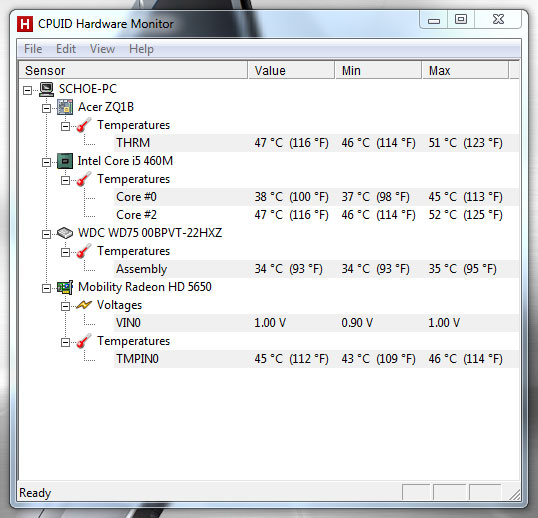Collapse the Mobility Radeon HD 5650 node
The image size is (538, 518).
46,288
